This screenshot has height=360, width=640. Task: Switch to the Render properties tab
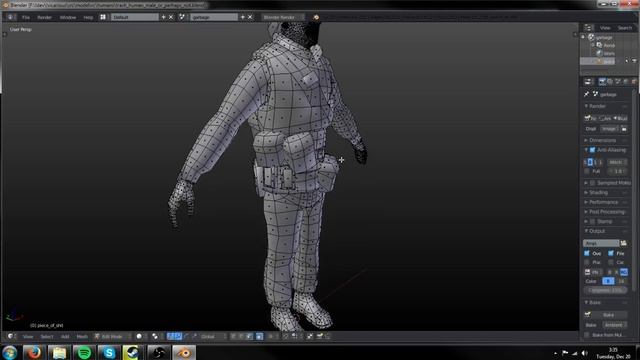[602, 82]
